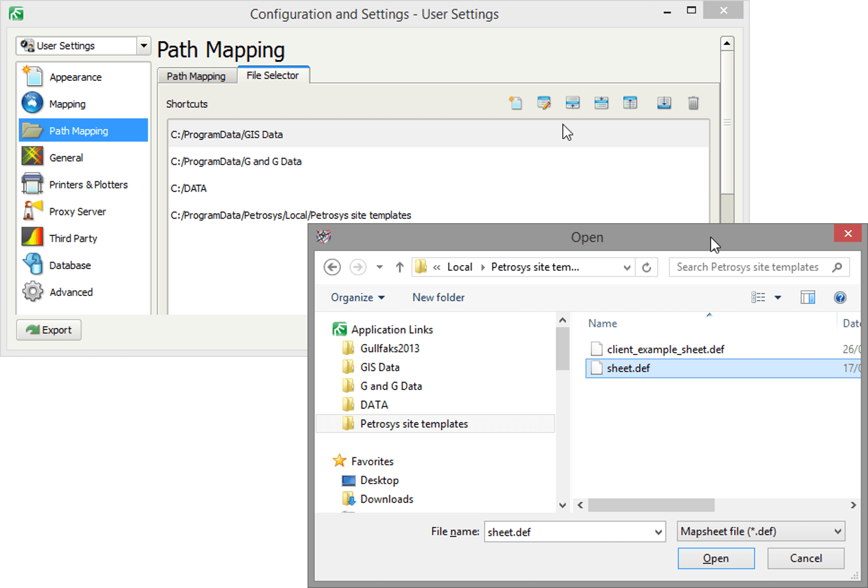
Task: Select the DATA folder in the tree
Action: coord(374,406)
